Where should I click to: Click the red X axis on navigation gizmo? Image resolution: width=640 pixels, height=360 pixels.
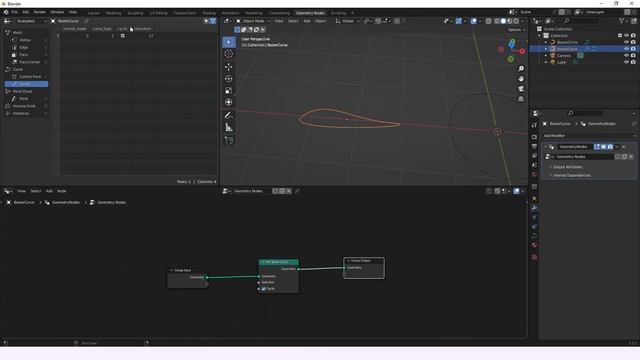522,51
